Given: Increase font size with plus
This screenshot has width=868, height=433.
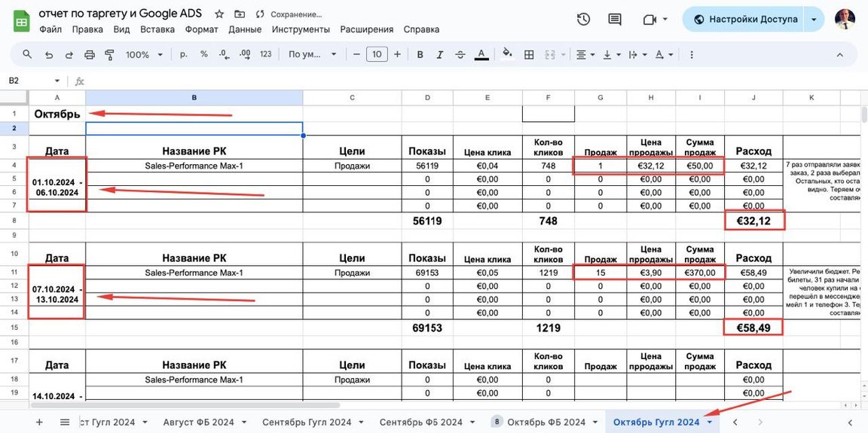Looking at the screenshot, I should click(397, 54).
